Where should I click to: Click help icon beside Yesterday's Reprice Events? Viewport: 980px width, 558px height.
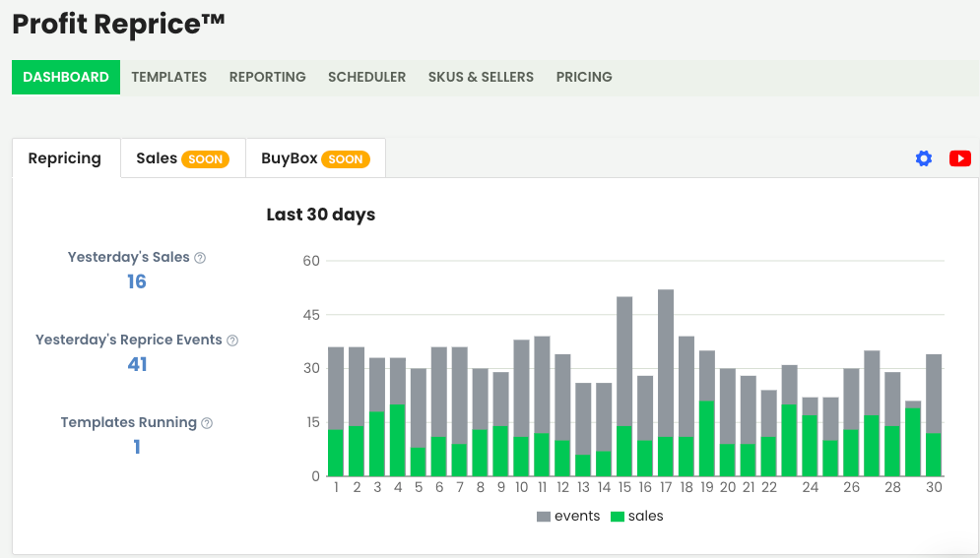coord(232,341)
